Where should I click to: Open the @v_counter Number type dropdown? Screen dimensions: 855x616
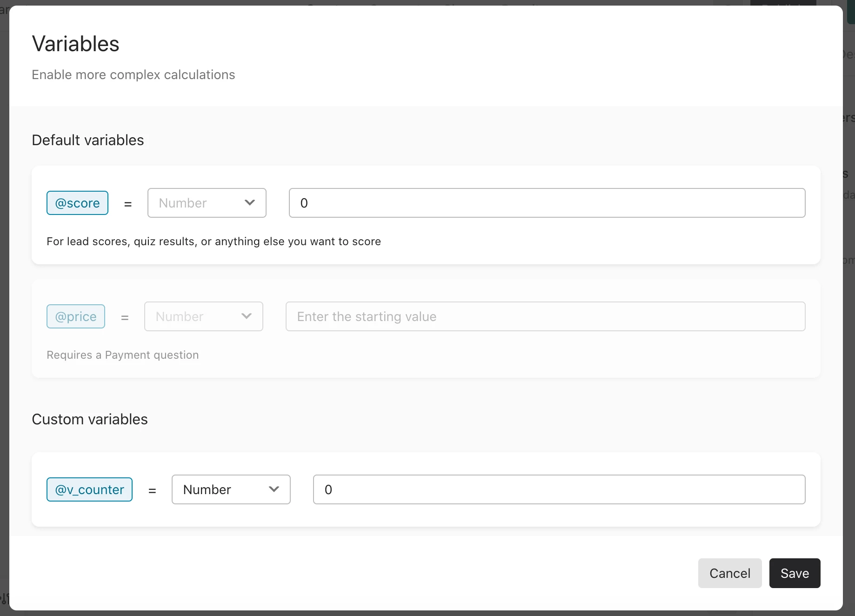click(231, 489)
